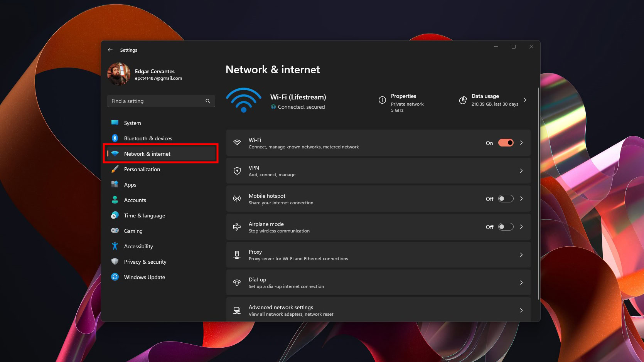Open Gaming settings category
The height and width of the screenshot is (362, 644).
[161, 231]
